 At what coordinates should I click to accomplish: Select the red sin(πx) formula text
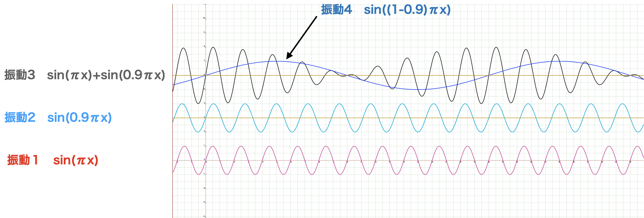[x=75, y=160]
